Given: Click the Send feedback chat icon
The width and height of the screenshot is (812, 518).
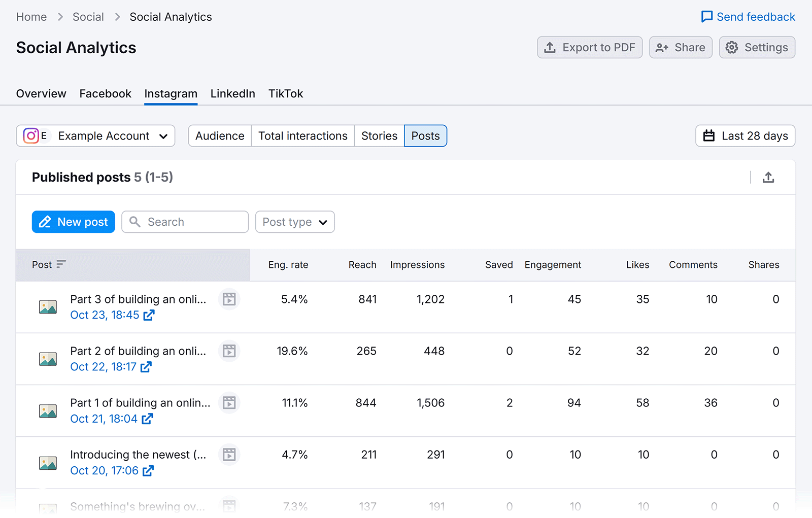Looking at the screenshot, I should [706, 16].
